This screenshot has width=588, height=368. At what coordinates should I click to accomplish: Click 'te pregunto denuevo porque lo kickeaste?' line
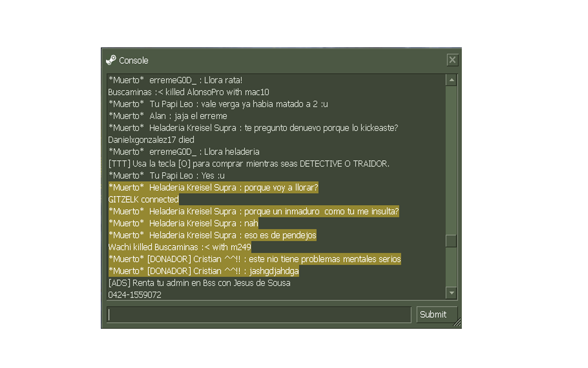(x=253, y=128)
